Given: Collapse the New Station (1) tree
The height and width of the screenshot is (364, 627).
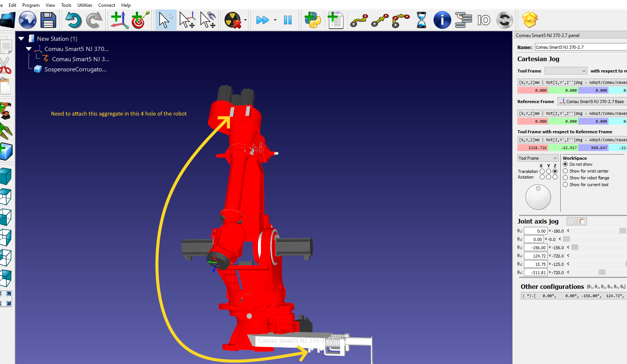Looking at the screenshot, I should tap(22, 39).
